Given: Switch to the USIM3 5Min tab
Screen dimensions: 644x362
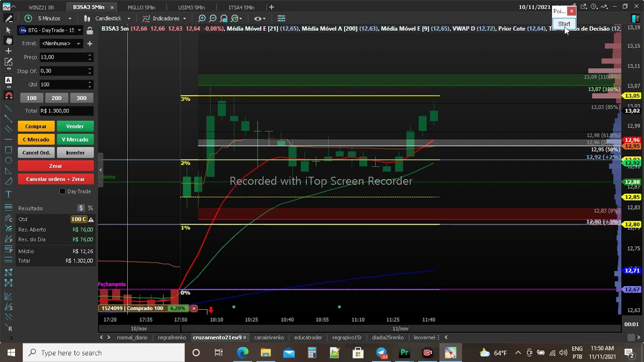Looking at the screenshot, I should [x=192, y=8].
